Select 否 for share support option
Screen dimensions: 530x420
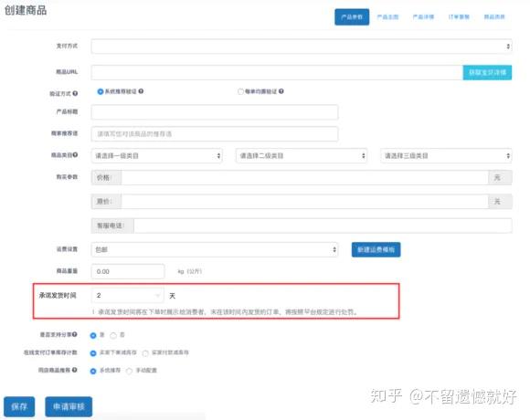[x=113, y=335]
